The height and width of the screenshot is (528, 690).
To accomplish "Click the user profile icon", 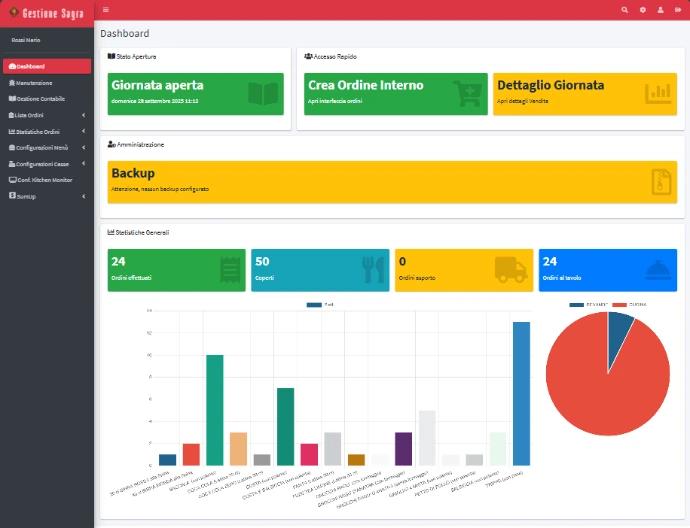I will click(660, 9).
